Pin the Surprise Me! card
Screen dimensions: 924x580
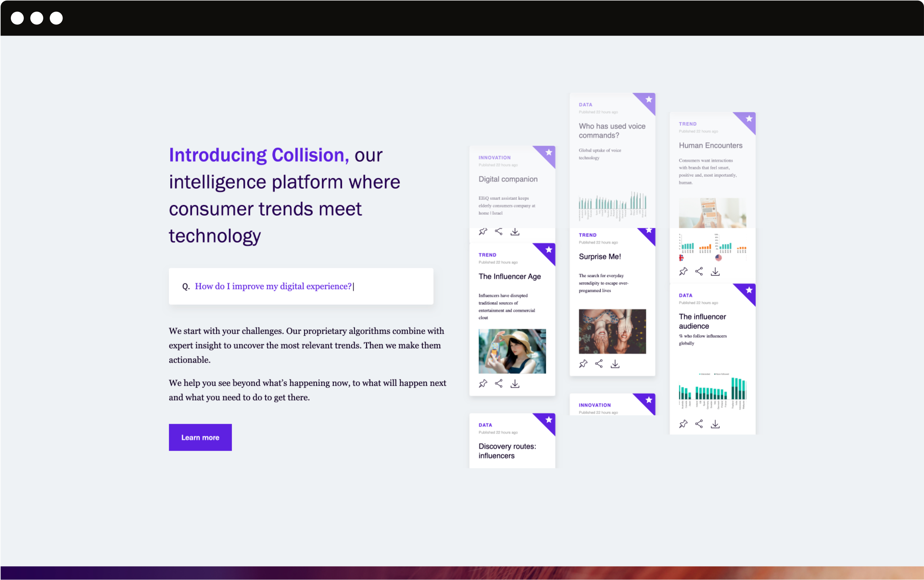click(583, 363)
